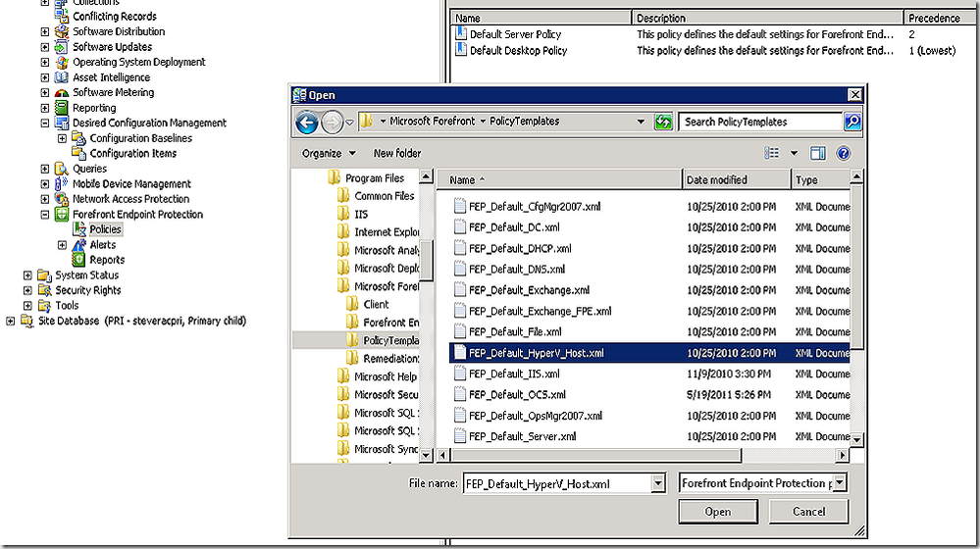Click Microsoft Forefront in the address path

click(x=432, y=122)
